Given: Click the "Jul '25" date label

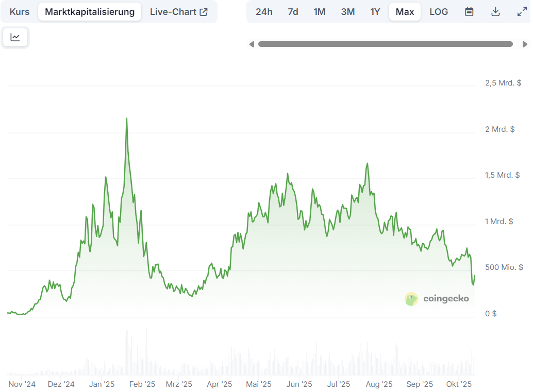Looking at the screenshot, I should (x=339, y=384).
